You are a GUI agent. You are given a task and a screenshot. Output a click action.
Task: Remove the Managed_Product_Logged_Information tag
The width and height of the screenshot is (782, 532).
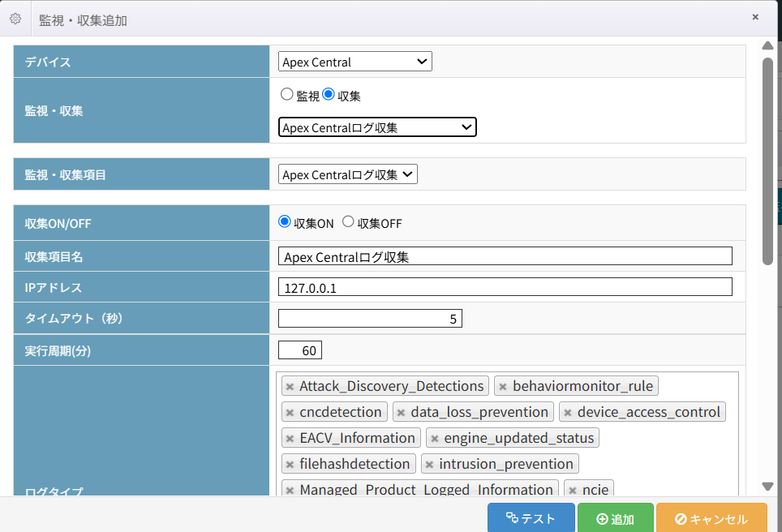point(290,490)
